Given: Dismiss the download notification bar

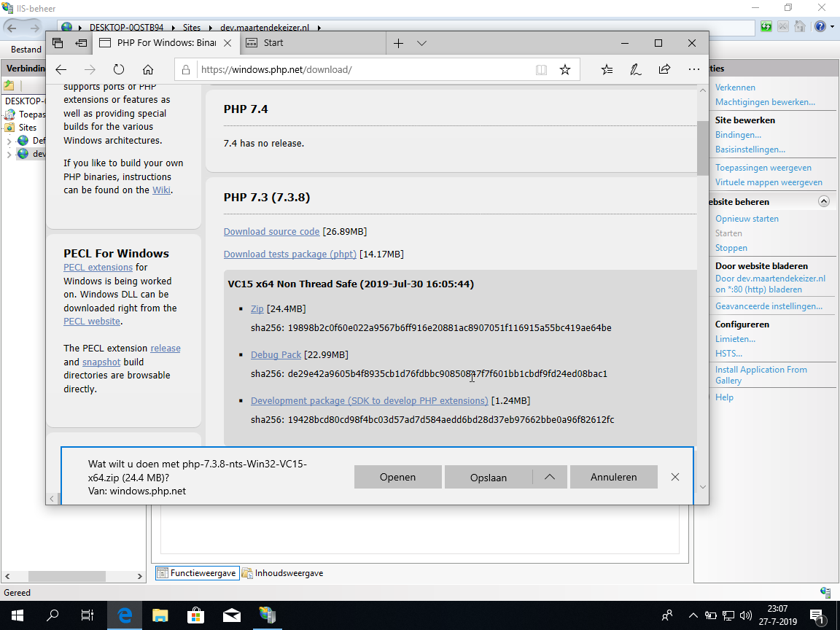Looking at the screenshot, I should (675, 477).
